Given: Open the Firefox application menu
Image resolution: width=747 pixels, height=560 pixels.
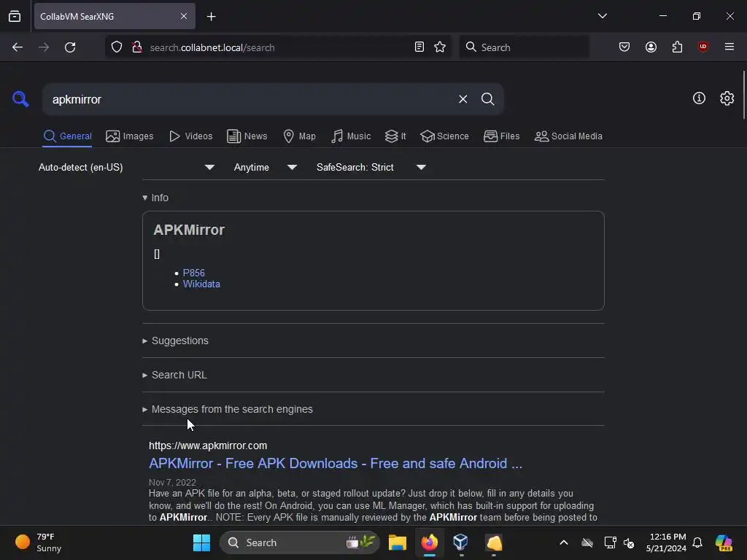Looking at the screenshot, I should tap(729, 47).
